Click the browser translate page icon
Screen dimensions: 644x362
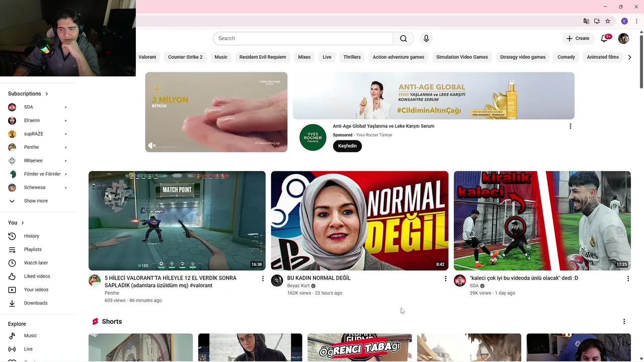click(x=586, y=21)
